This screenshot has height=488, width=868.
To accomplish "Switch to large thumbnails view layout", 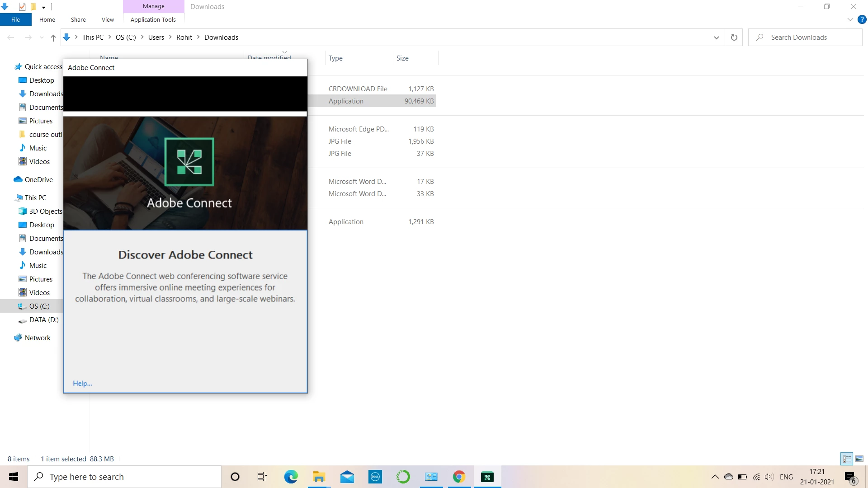I will point(859,459).
